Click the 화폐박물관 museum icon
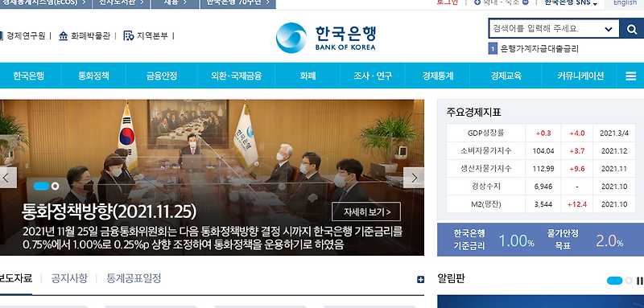The image size is (644, 308). (64, 36)
